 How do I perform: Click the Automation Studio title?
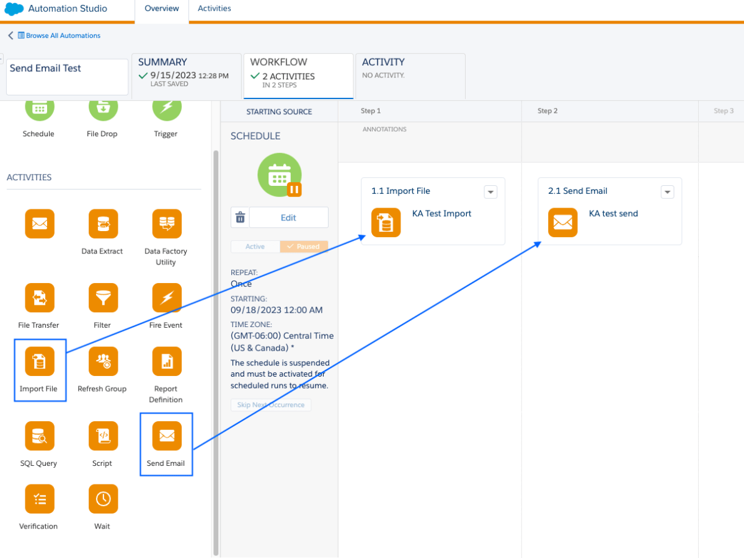[x=68, y=9]
